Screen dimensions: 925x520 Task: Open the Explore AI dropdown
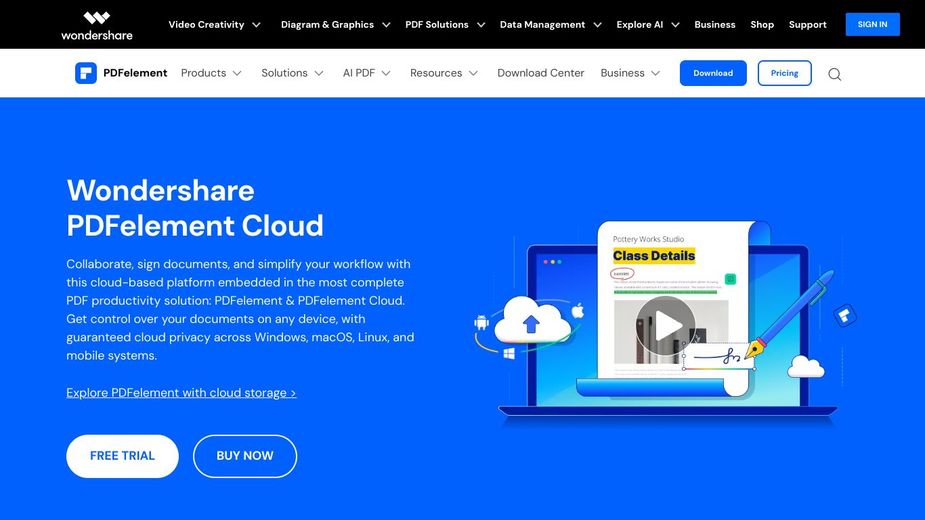648,24
